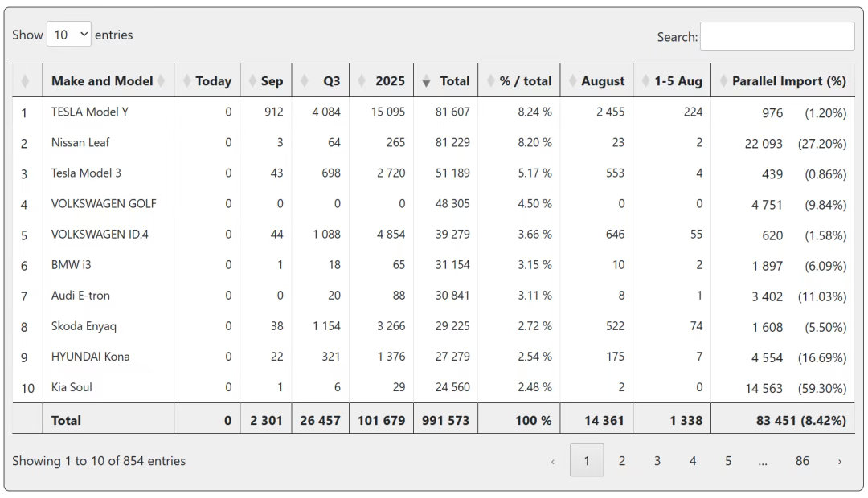
Task: Sort table by 2025 column
Action: point(382,81)
